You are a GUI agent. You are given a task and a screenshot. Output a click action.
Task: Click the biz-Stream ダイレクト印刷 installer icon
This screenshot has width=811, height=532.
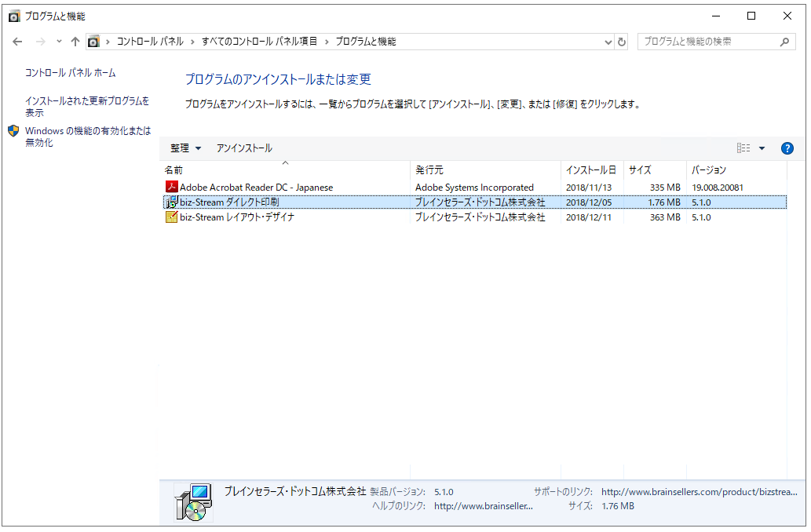point(172,202)
